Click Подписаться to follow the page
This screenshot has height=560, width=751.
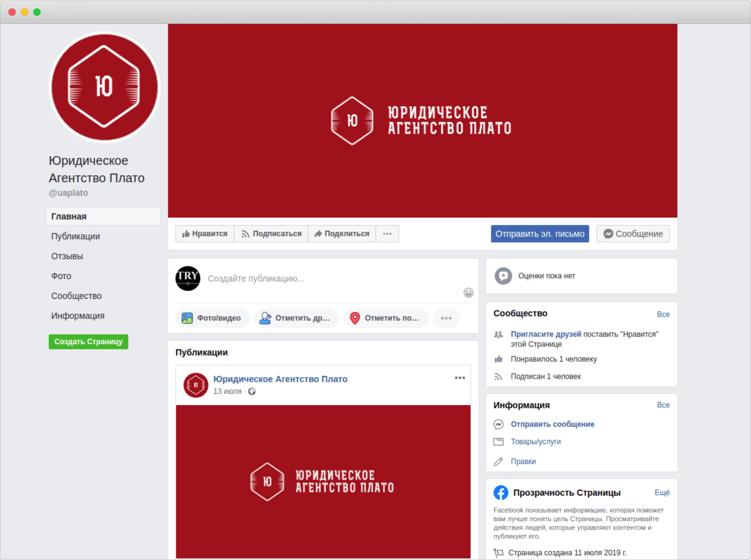(271, 233)
